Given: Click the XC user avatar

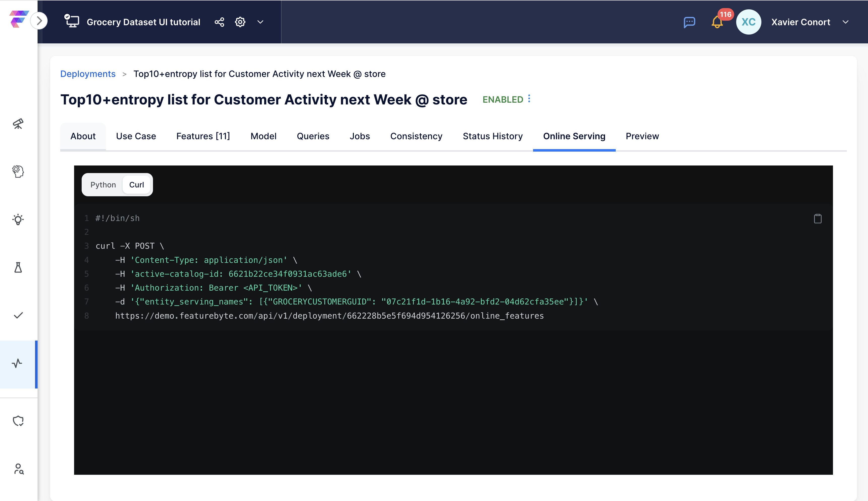Looking at the screenshot, I should (748, 22).
